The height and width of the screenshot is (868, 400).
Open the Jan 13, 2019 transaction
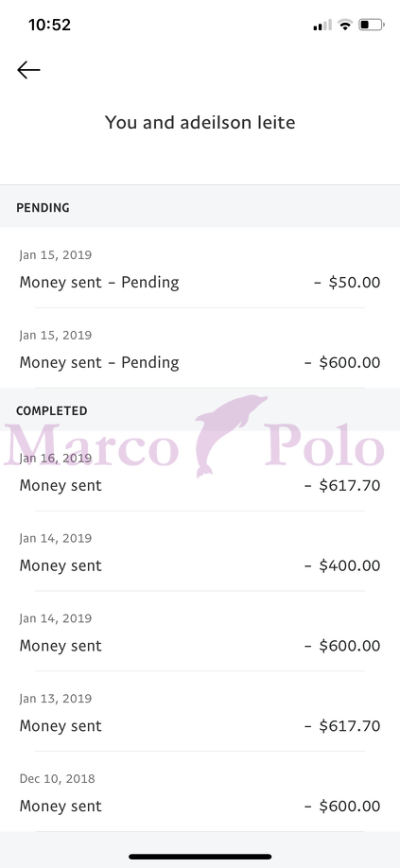(200, 712)
